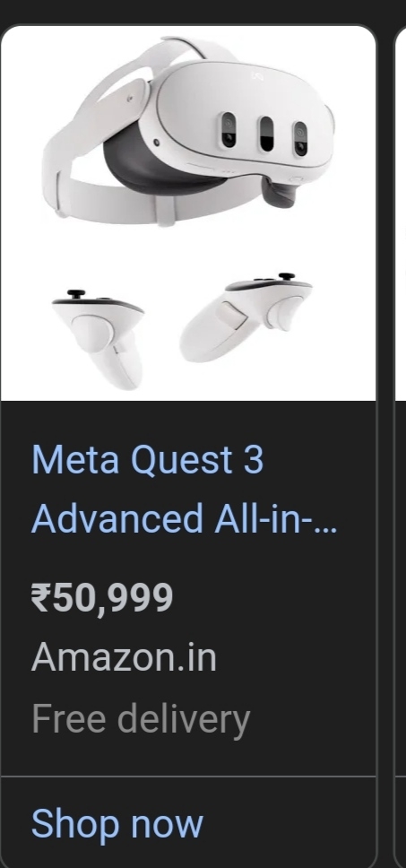Click the "Free delivery" label
Viewport: 406px width, 868px height.
[141, 718]
